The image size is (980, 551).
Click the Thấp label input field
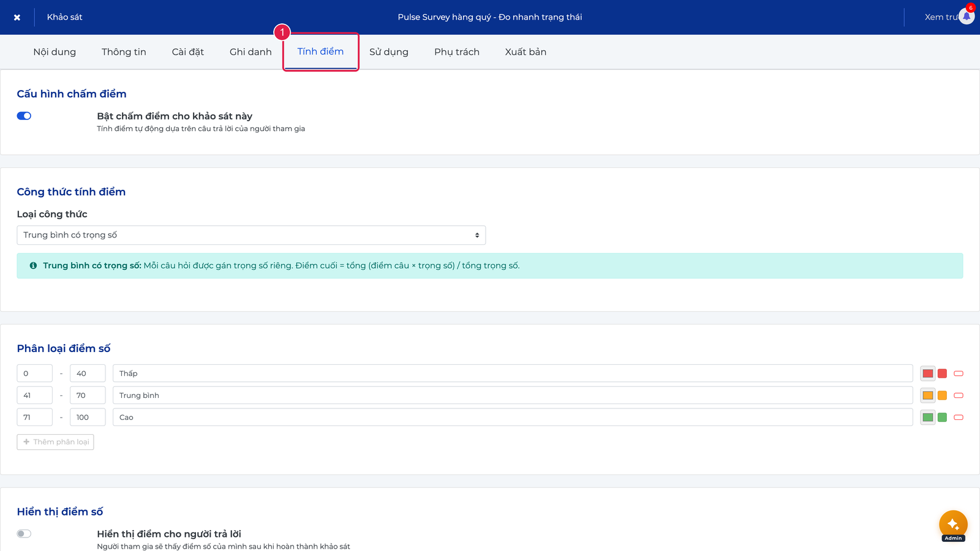point(513,373)
